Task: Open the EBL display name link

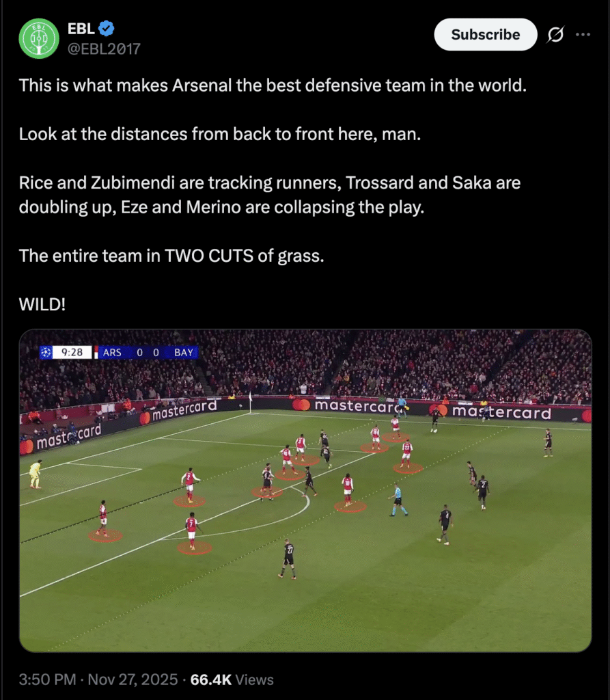Action: pyautogui.click(x=81, y=29)
